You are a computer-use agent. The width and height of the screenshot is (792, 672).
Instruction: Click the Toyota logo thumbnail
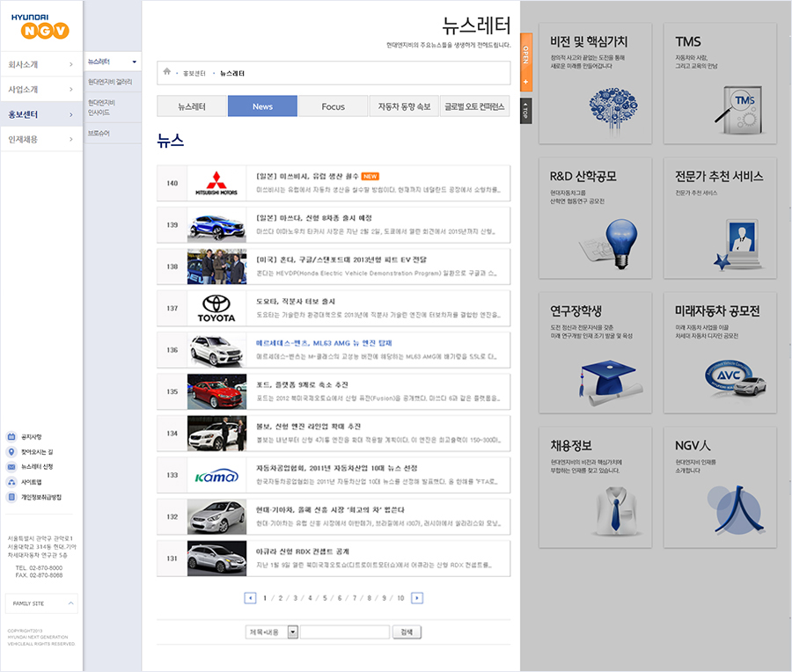(216, 309)
